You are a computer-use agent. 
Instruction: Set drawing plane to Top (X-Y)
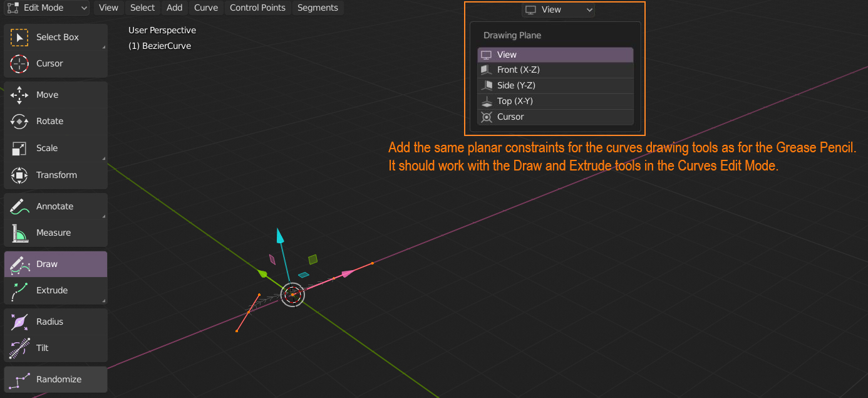click(x=555, y=101)
